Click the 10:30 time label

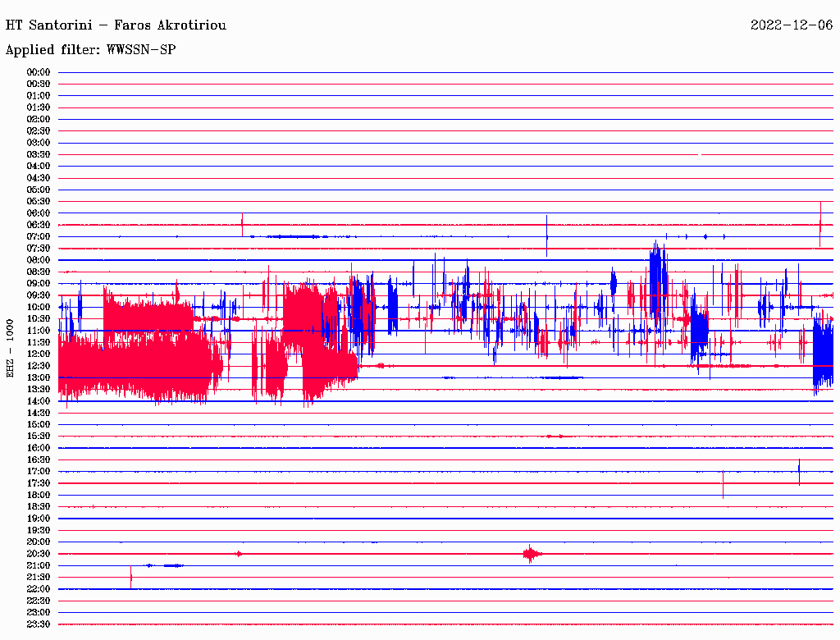tap(38, 319)
